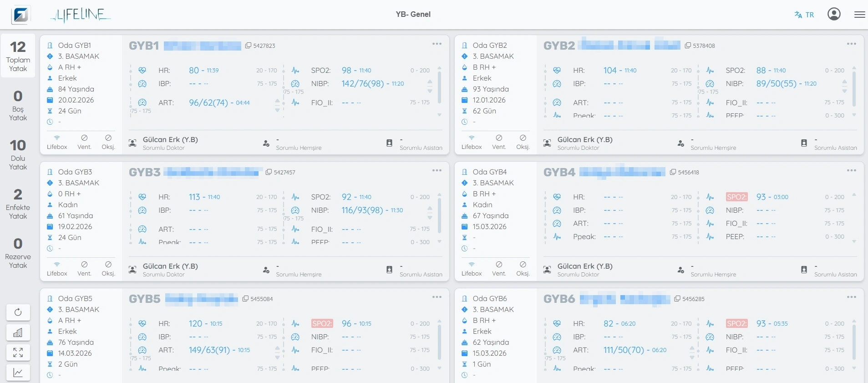Viewport: 868px width, 383px height.
Task: Click the refresh icon in left sidebar
Action: pos(18,312)
